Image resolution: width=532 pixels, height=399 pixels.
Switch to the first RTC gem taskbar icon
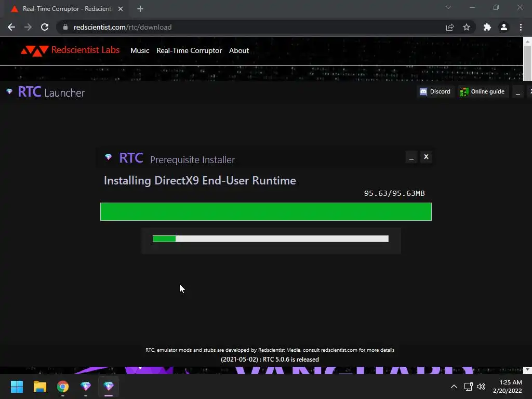(x=86, y=387)
